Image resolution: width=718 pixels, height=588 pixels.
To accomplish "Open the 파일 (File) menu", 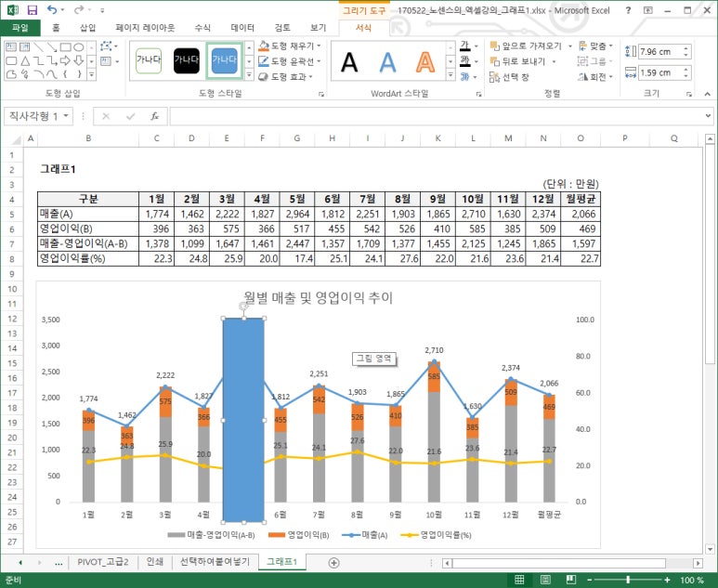I will point(20,28).
